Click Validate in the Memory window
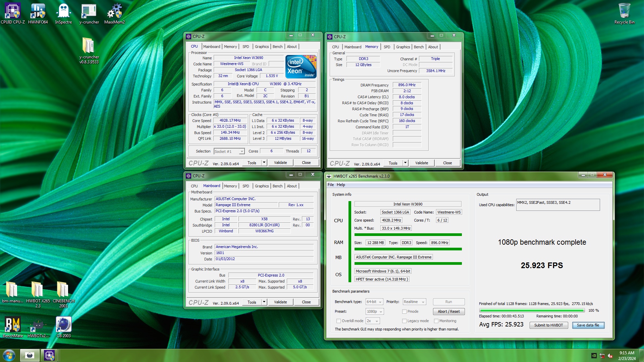The width and height of the screenshot is (644, 362). point(422,163)
